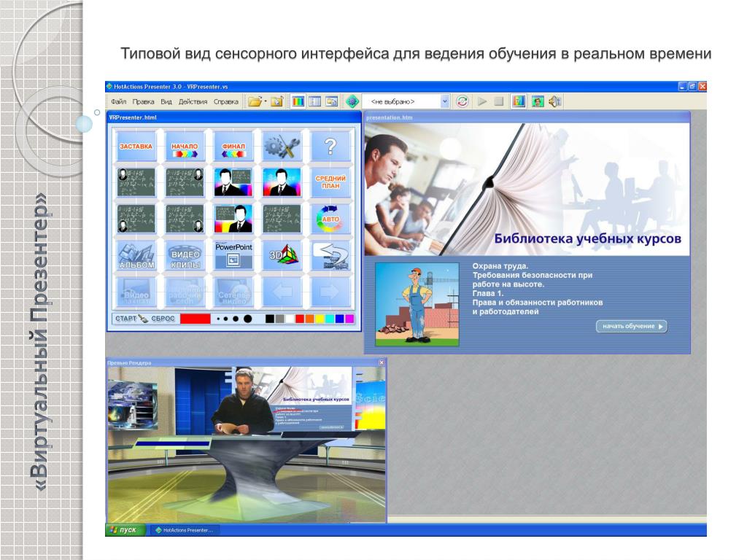Toggle the windowed layout toolbar button
Image resolution: width=747 pixels, height=560 pixels.
pos(332,101)
